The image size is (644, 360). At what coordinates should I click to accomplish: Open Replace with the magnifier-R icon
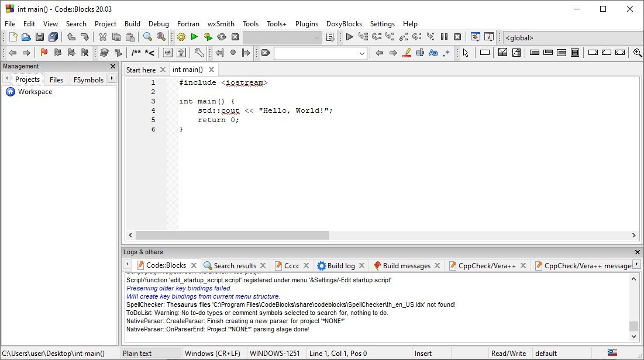[x=161, y=37]
